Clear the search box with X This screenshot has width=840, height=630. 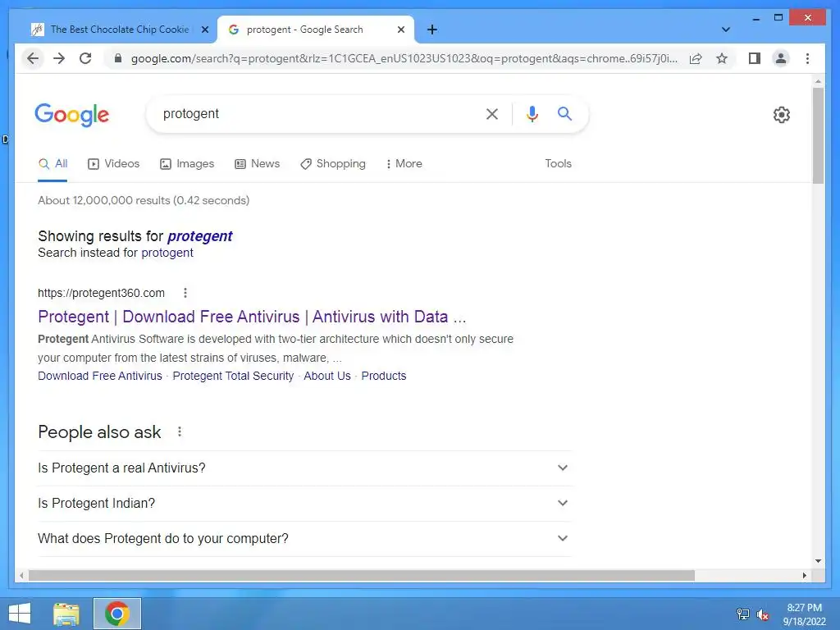point(492,113)
